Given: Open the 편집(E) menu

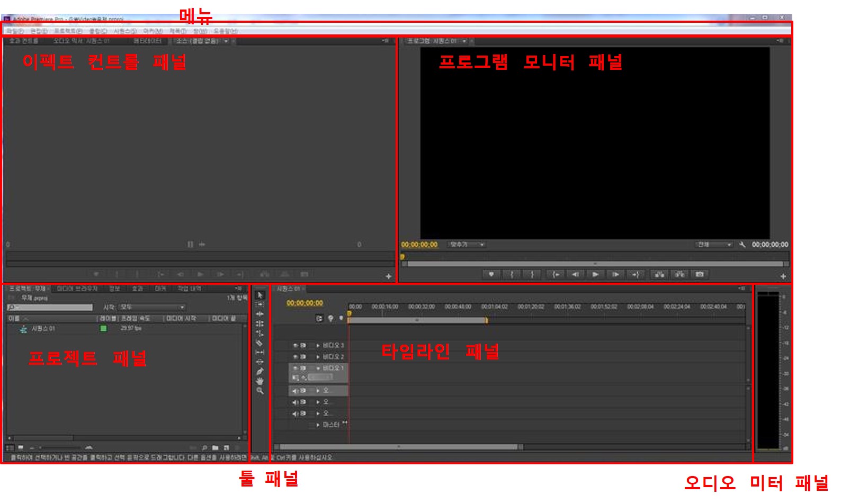Looking at the screenshot, I should [39, 31].
